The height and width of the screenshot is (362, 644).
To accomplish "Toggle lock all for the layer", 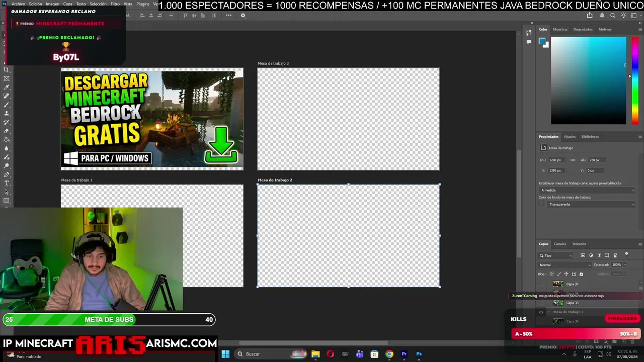I will point(581,274).
